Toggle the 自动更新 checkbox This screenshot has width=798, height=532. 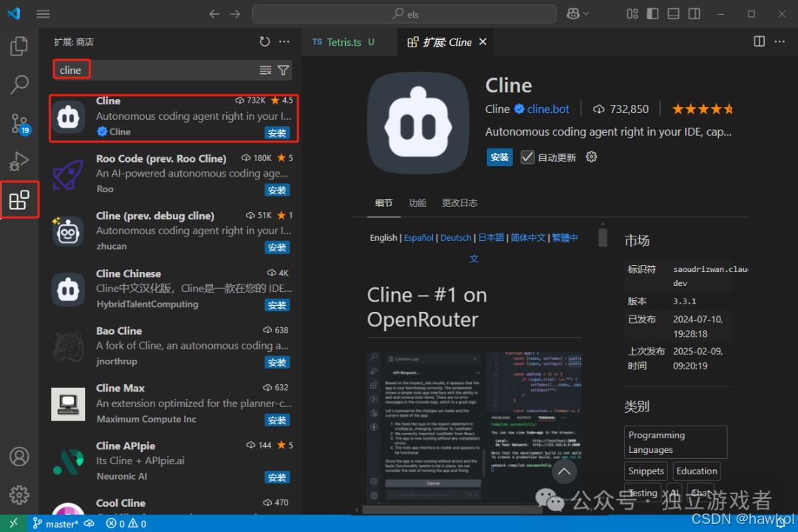tap(528, 157)
